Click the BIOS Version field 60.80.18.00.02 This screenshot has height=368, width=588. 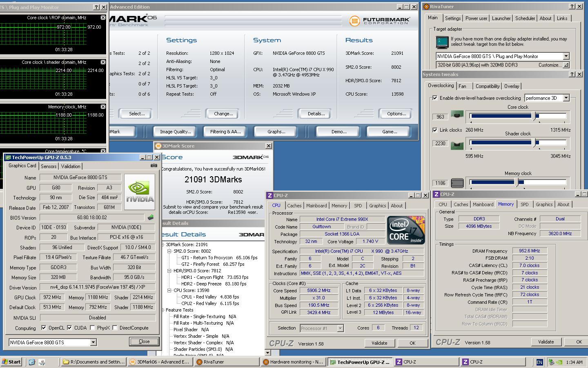(x=92, y=218)
